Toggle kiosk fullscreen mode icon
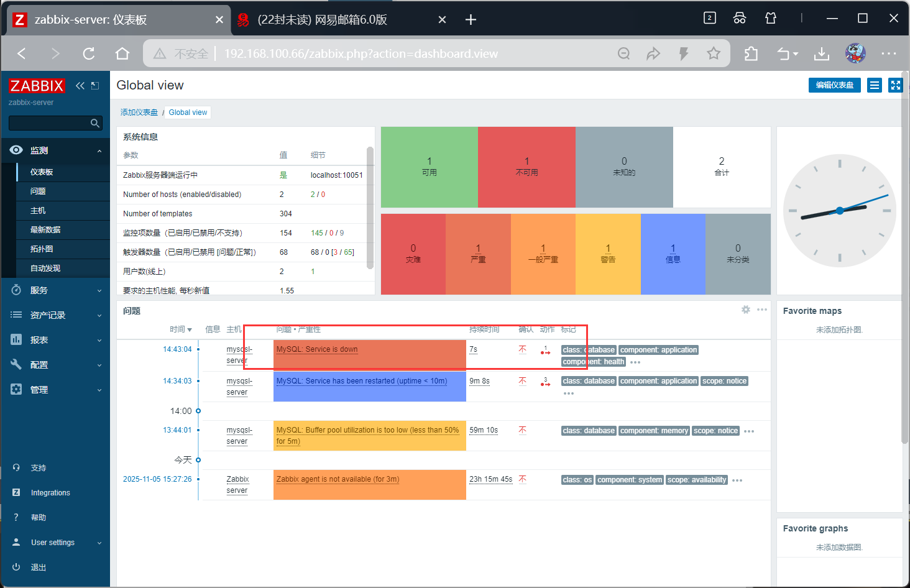 (895, 85)
